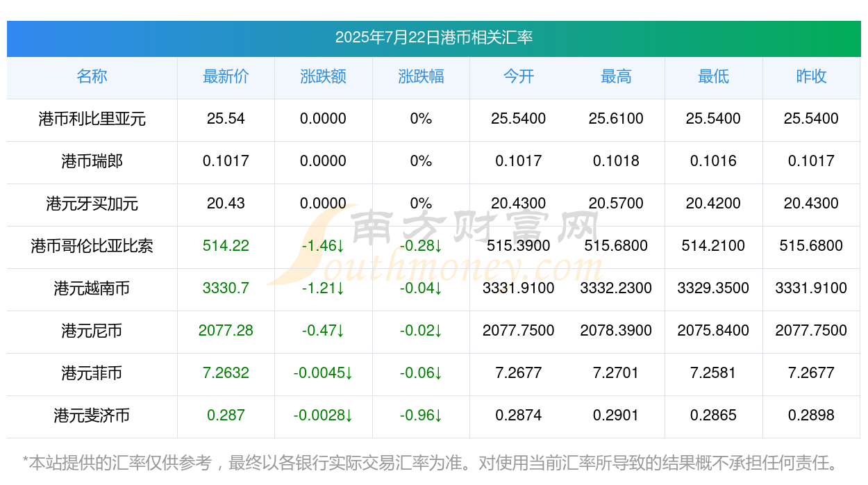Click change amount -0.0045↓
Screen dimensions: 868x485
point(324,373)
